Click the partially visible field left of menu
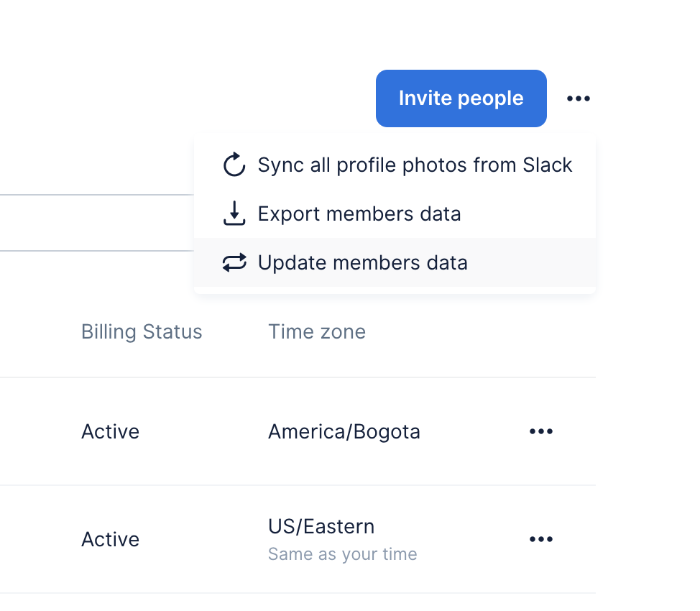Screen dimensions: 700x611 pos(93,223)
